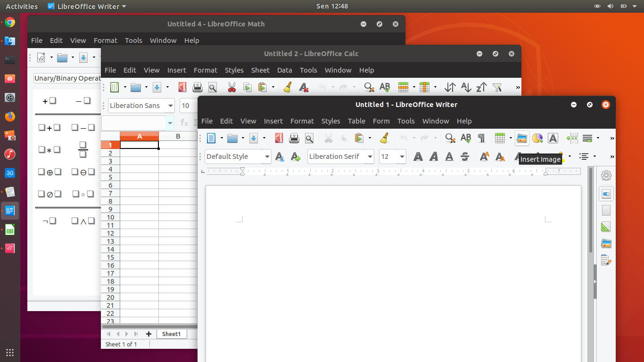Add a new sheet with the plus button
This screenshot has height=362, width=644.
[x=149, y=334]
